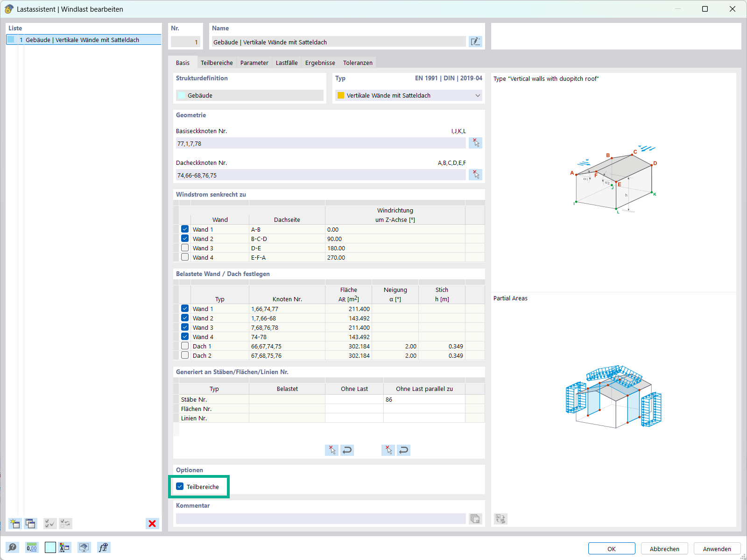Click the image view switch icon in preview panel
This screenshot has height=560, width=747.
tap(500, 518)
